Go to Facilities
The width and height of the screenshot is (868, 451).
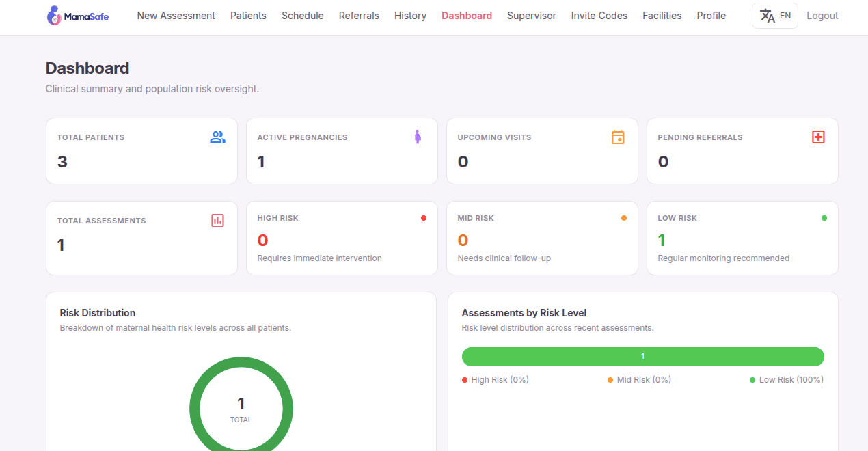662,16
